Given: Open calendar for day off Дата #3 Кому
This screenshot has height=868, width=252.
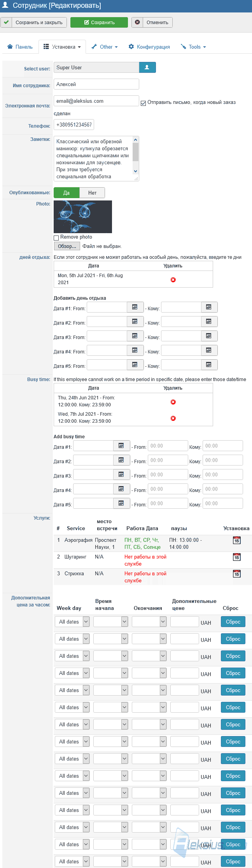Looking at the screenshot, I should pyautogui.click(x=209, y=336).
